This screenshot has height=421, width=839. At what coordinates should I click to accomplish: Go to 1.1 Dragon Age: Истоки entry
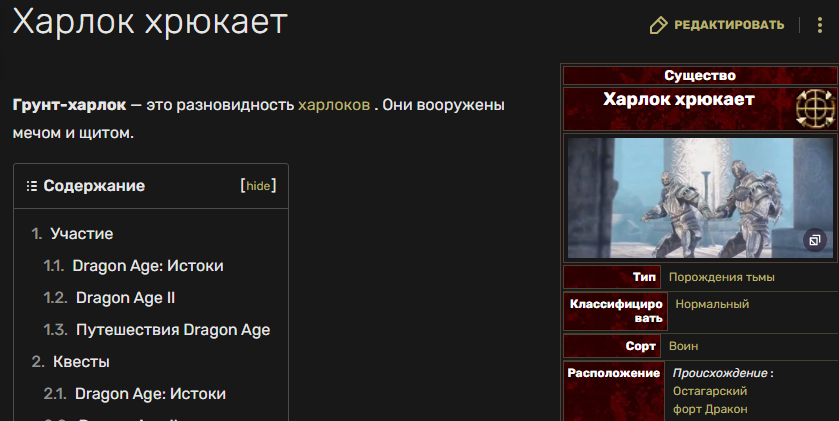pyautogui.click(x=133, y=266)
